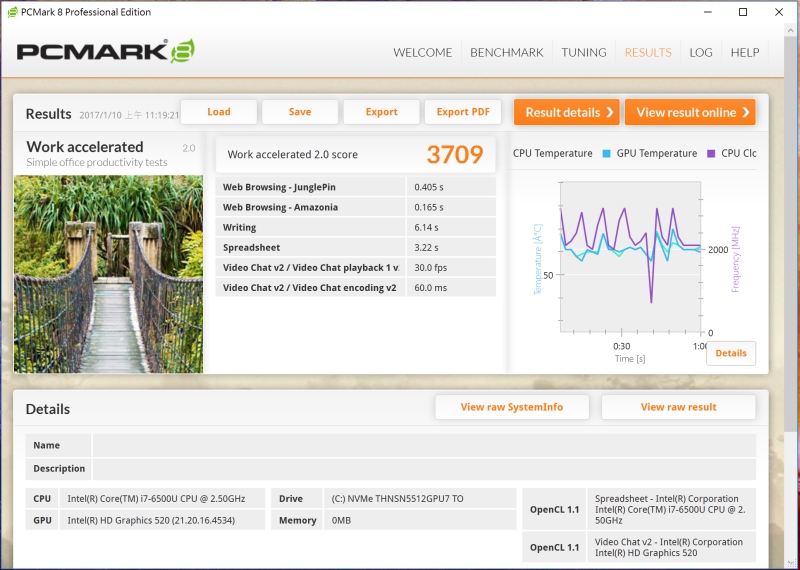Click the 30.0 fps value

click(431, 267)
